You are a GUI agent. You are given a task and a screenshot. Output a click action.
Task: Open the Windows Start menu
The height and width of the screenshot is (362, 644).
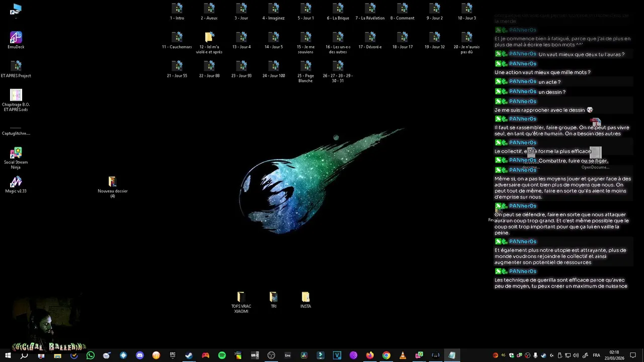(x=8, y=355)
